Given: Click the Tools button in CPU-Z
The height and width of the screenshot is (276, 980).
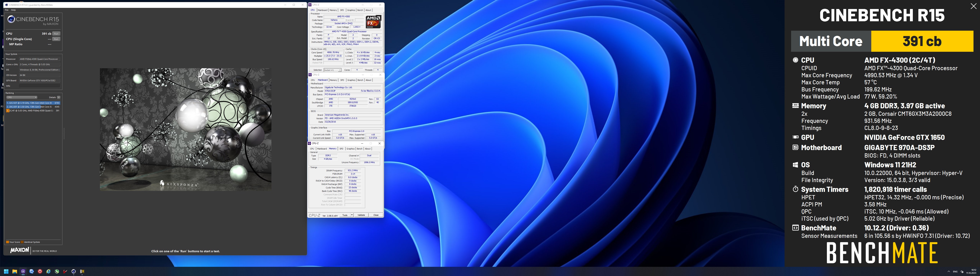Looking at the screenshot, I should pos(345,215).
